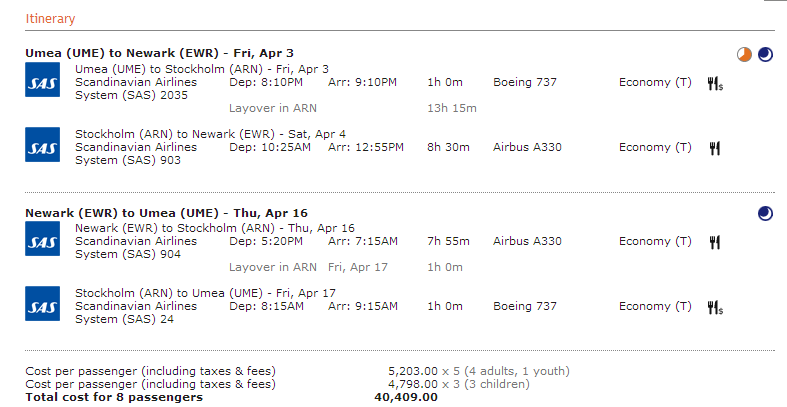The image size is (787, 407).
Task: Click the meal icon on flight SAS 903
Action: (714, 148)
